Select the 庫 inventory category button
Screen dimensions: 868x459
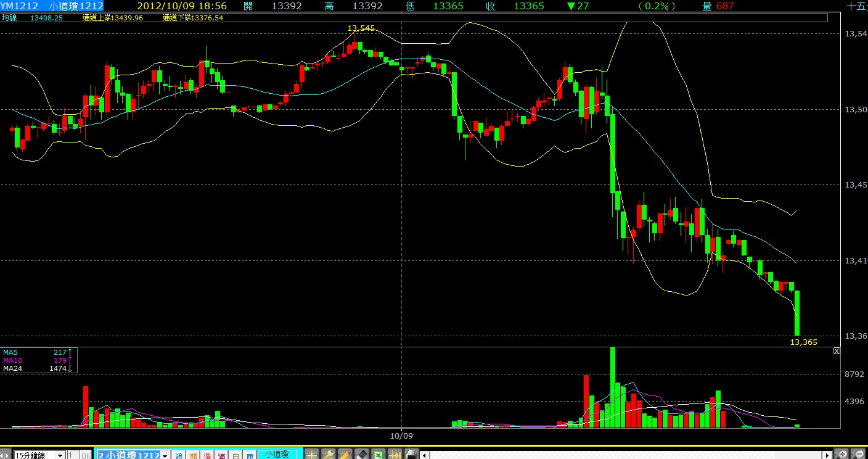point(250,455)
